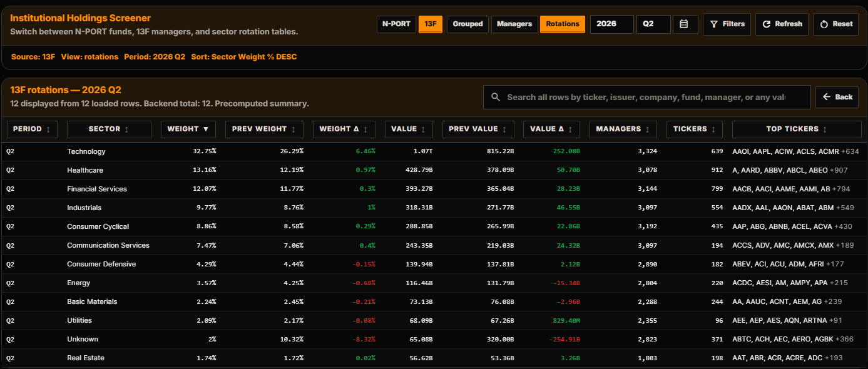Focus the search all rows field

646,97
